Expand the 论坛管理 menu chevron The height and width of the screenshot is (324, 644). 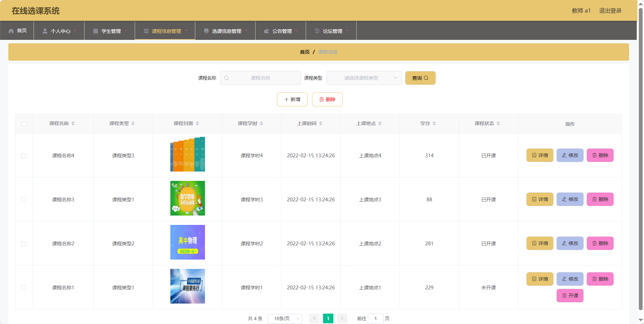(347, 30)
